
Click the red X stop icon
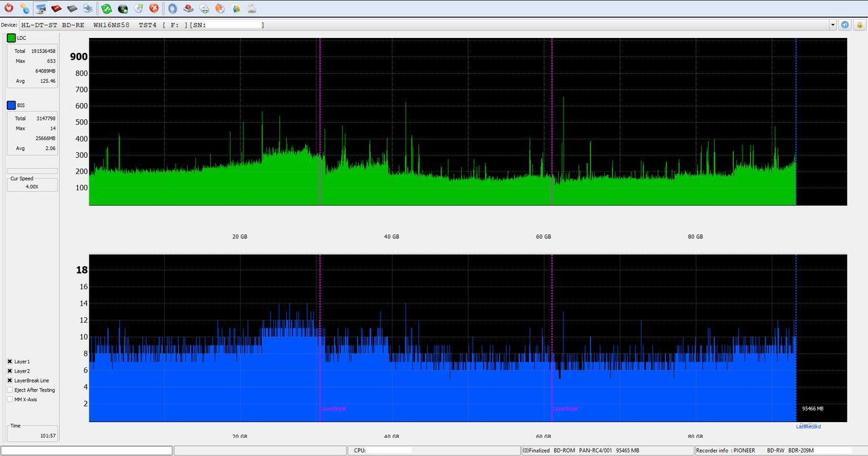pyautogui.click(x=154, y=8)
